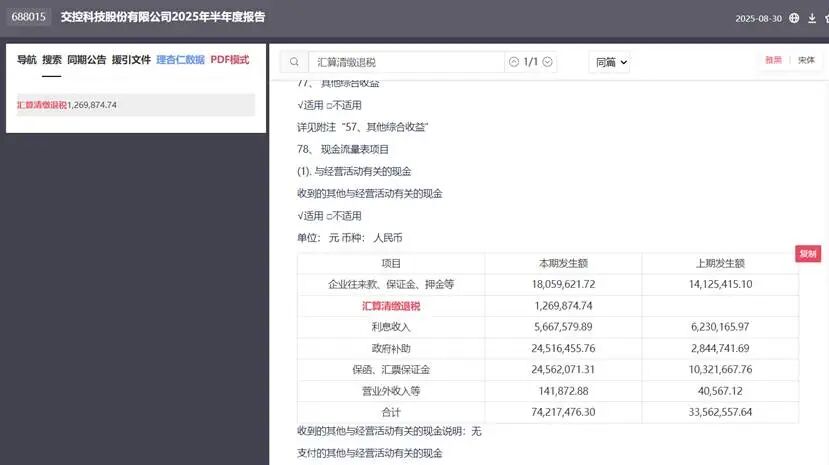Screen dimensions: 829x465
Task: Click cell value 2,844,741.69
Action: point(720,349)
